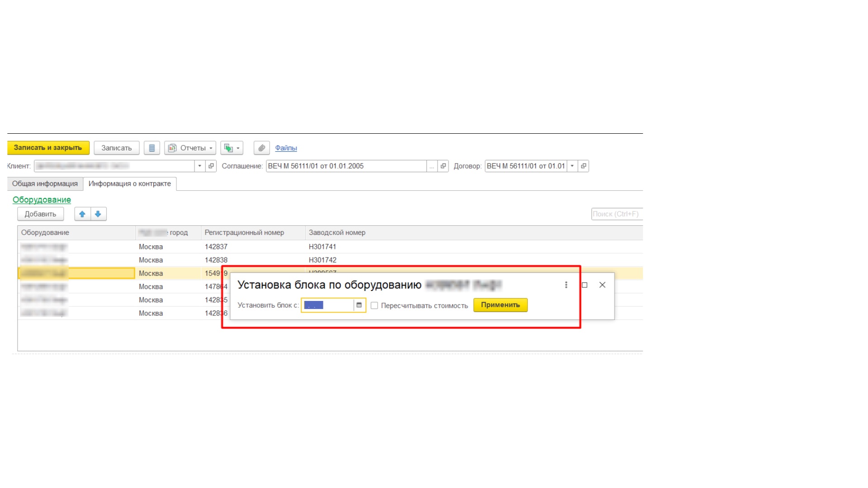Image resolution: width=868 pixels, height=488 pixels.
Task: Click the Оборудование section link
Action: [42, 200]
